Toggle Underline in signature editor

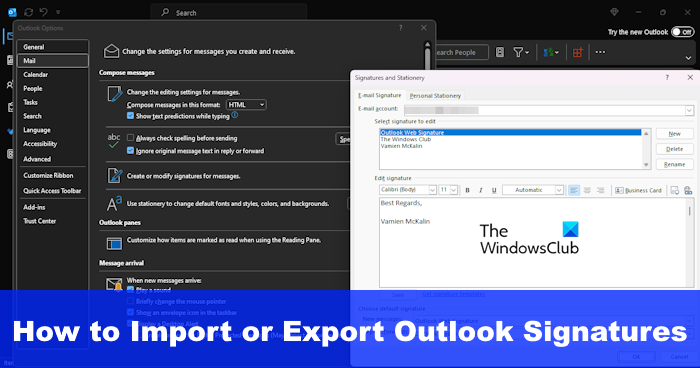[494, 190]
